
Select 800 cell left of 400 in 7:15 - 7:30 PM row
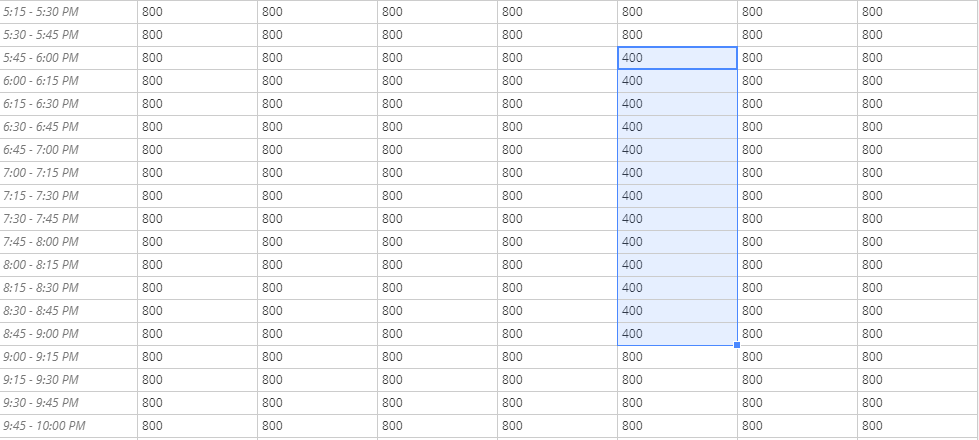point(558,196)
